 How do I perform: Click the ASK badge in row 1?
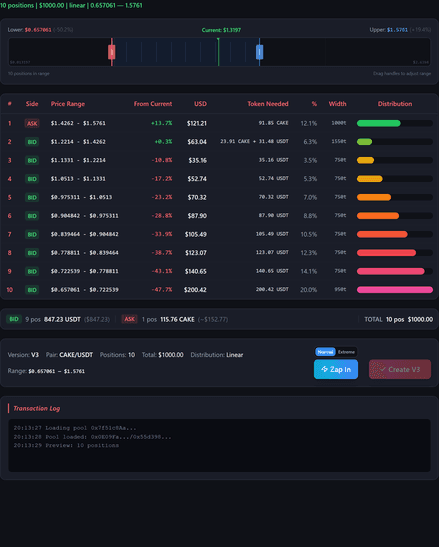(32, 123)
